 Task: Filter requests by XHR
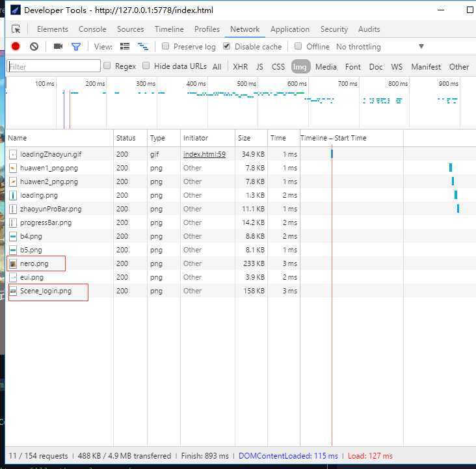(x=241, y=67)
